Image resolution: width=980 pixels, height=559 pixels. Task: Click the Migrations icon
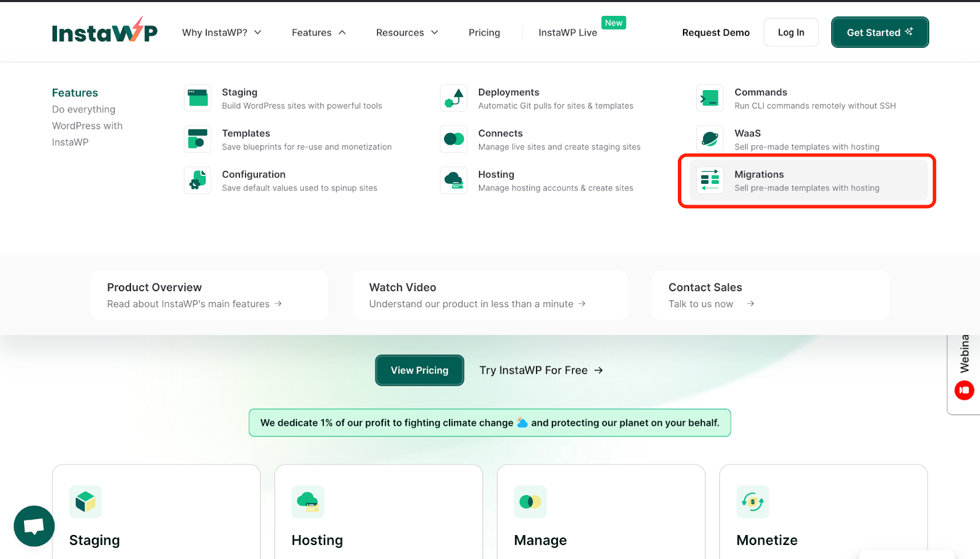(x=710, y=180)
